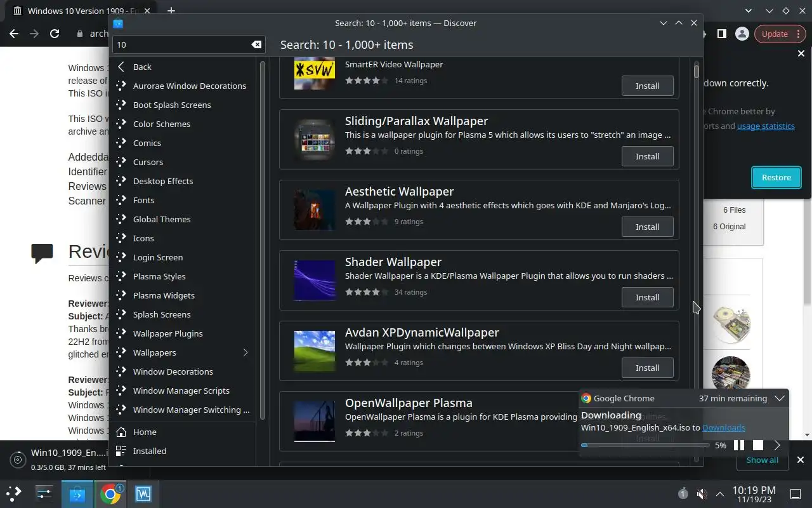Image resolution: width=812 pixels, height=508 pixels.
Task: Clear the search field text in Discover
Action: click(256, 44)
